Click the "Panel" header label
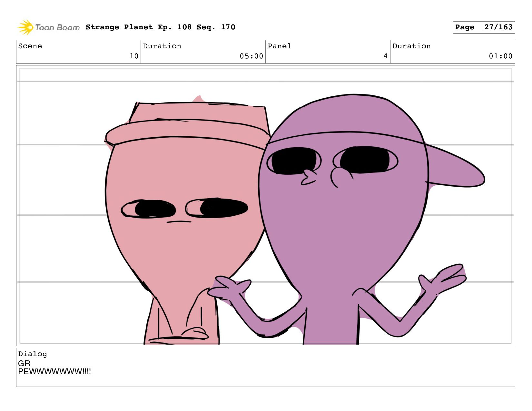Screen dimensions: 532x411 coord(279,46)
